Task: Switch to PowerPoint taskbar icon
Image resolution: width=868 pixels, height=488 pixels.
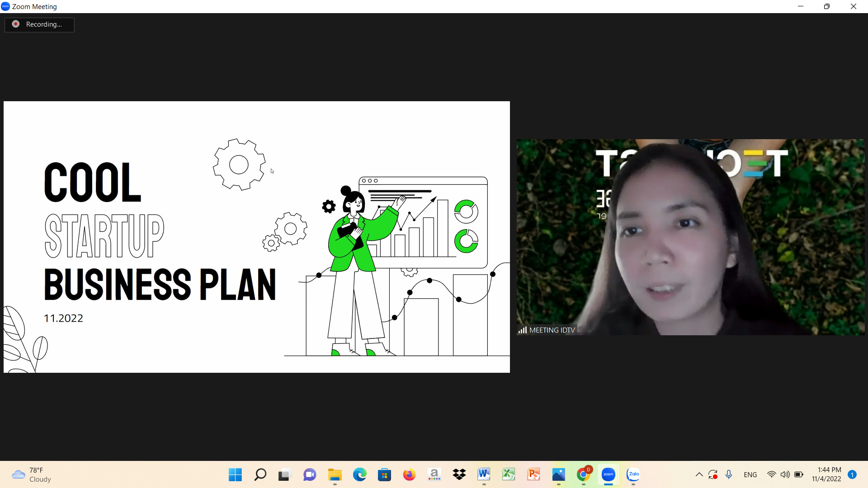Action: pos(533,474)
